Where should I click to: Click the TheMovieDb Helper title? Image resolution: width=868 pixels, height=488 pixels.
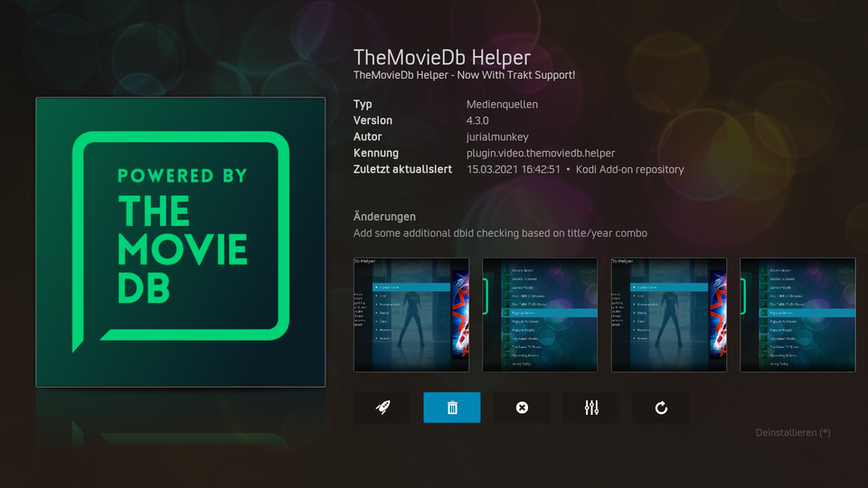[x=442, y=58]
